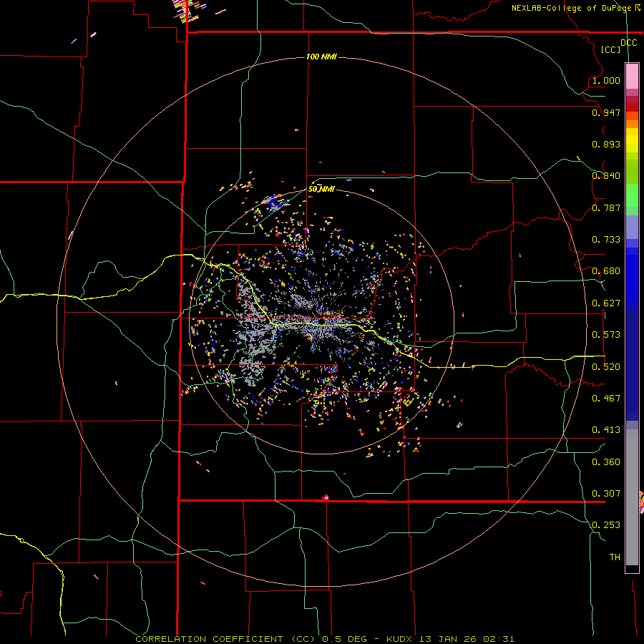Click the 100 NMI range ring label
Screen dimensions: 644x644
point(321,57)
